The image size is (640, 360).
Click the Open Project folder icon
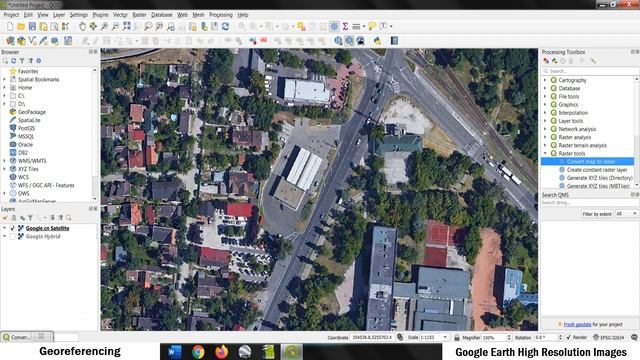21,27
